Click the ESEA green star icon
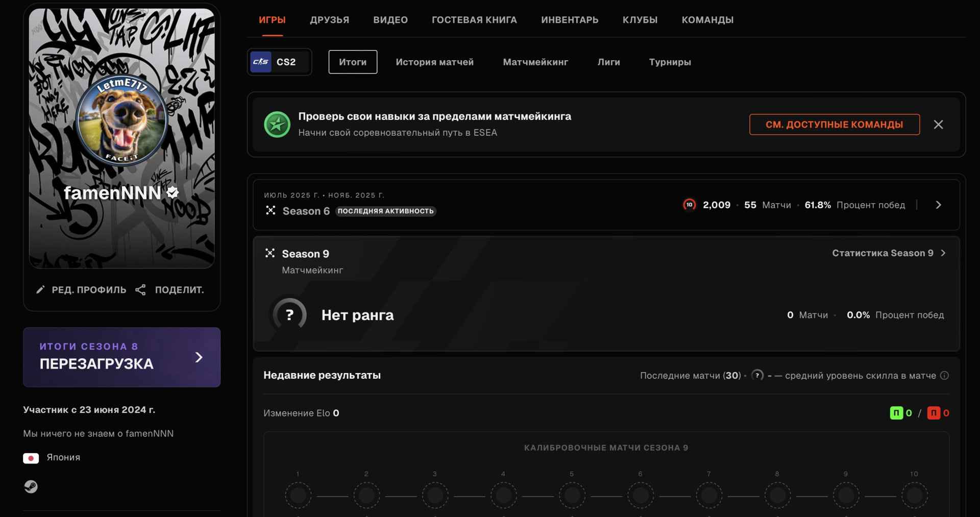980x517 pixels. point(277,125)
